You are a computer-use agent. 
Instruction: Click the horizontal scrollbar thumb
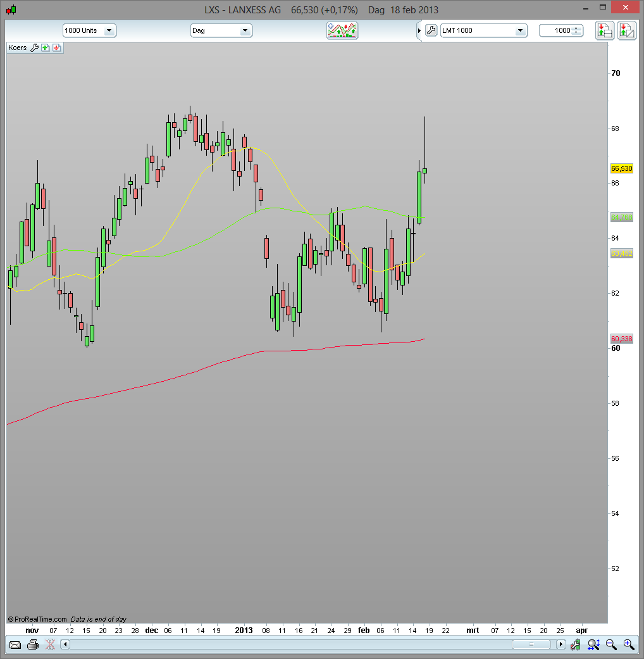531,644
